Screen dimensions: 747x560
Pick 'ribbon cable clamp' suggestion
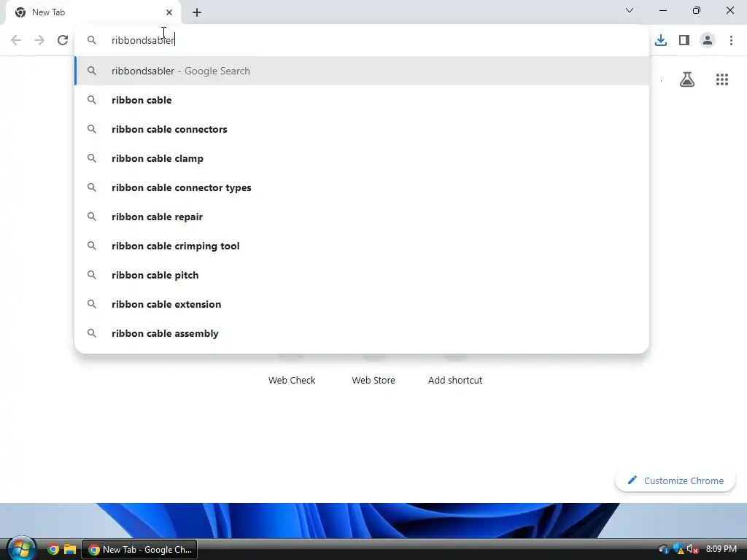coord(362,158)
